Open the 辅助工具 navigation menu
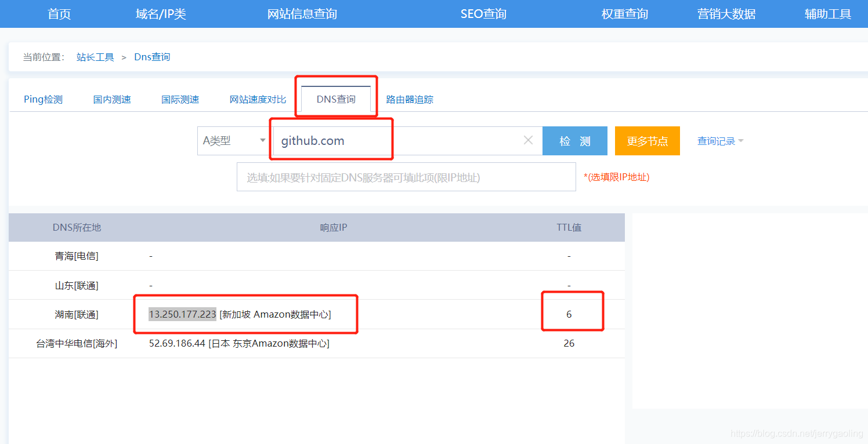The image size is (868, 444). (828, 14)
